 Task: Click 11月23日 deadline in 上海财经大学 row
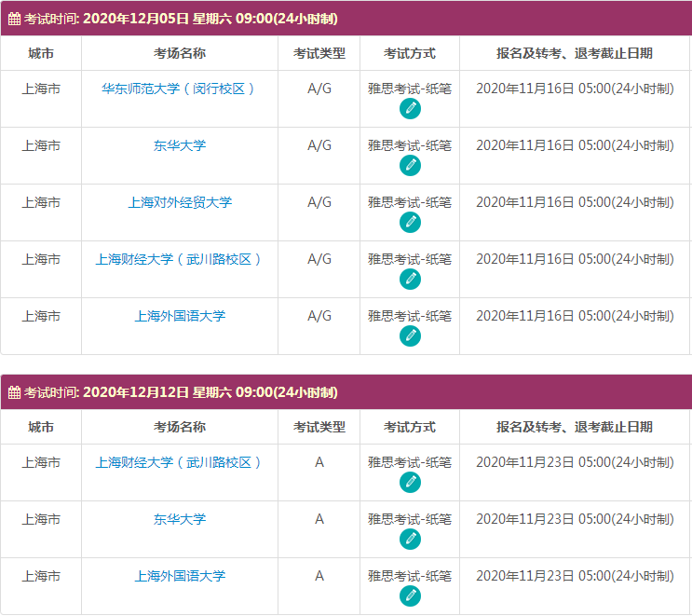tap(575, 462)
